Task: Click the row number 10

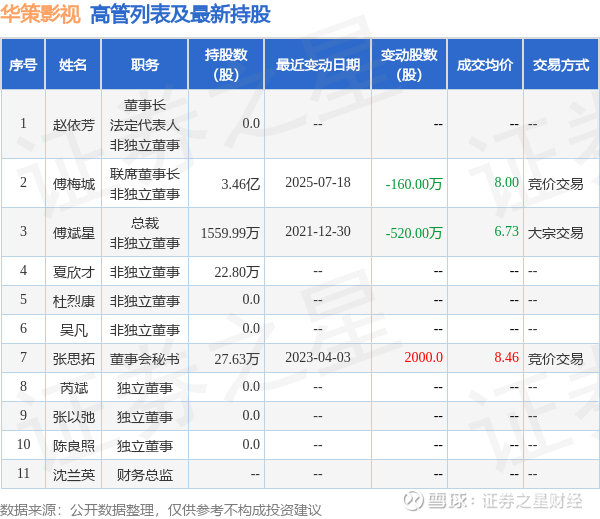Action: [23, 444]
